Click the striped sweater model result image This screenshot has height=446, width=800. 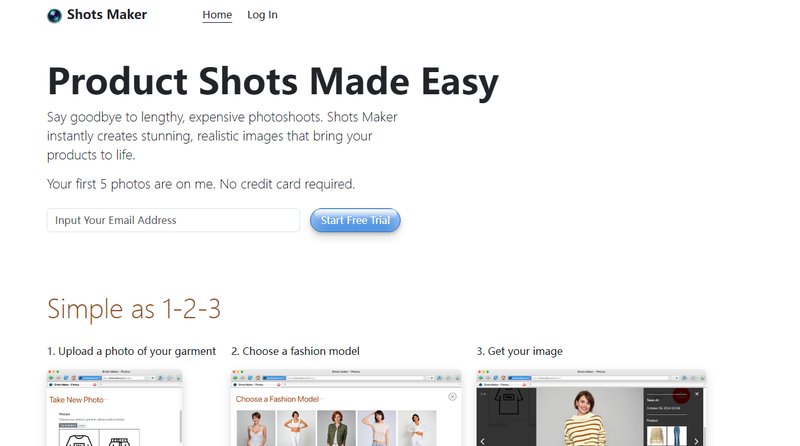click(589, 416)
